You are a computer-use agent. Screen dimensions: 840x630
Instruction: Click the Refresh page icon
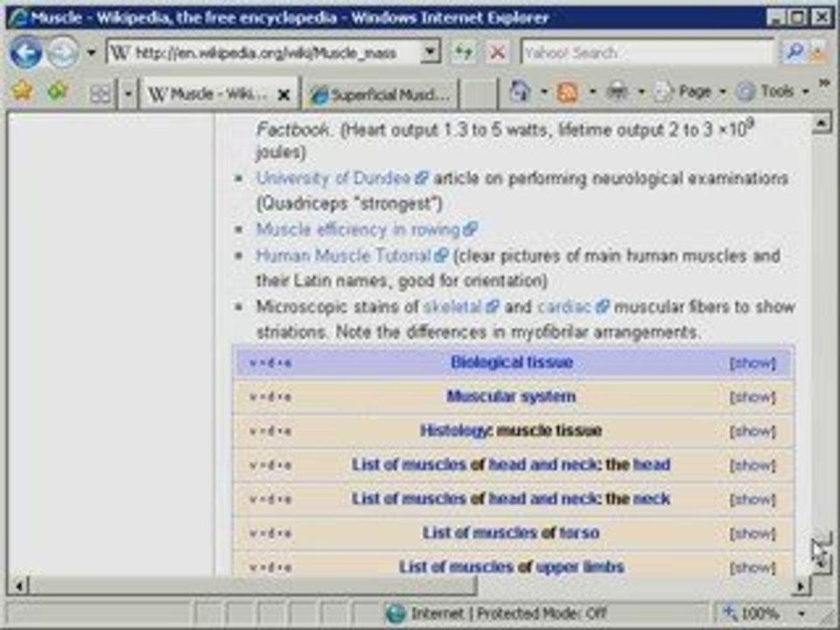(463, 52)
